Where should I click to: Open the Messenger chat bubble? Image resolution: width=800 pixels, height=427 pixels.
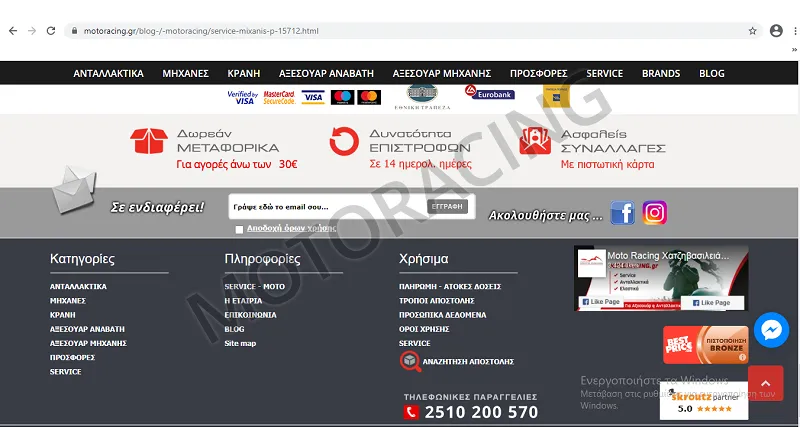[771, 331]
